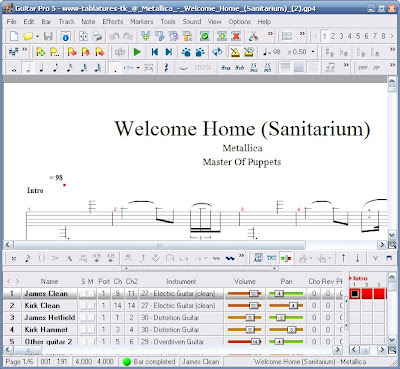
Task: Open the score information icon
Action: (x=66, y=36)
